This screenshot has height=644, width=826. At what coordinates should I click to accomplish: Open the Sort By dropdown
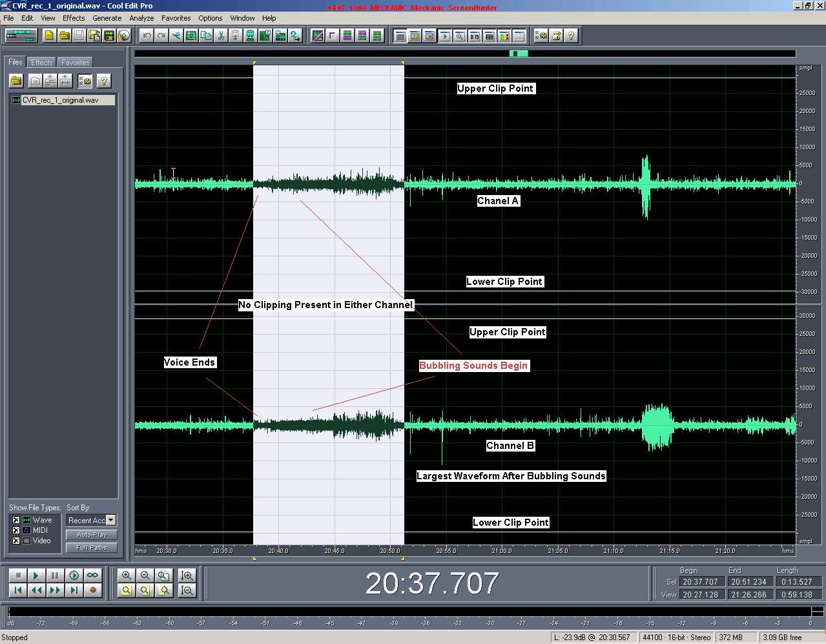coord(111,520)
